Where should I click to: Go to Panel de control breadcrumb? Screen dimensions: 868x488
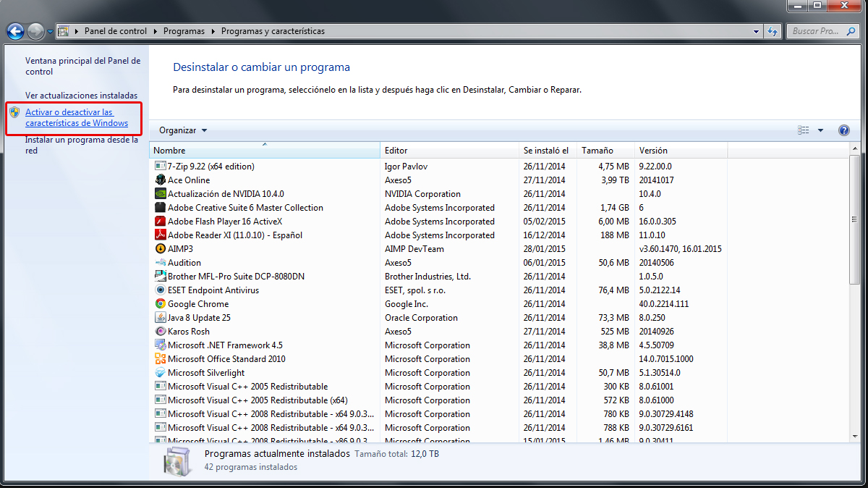click(116, 31)
